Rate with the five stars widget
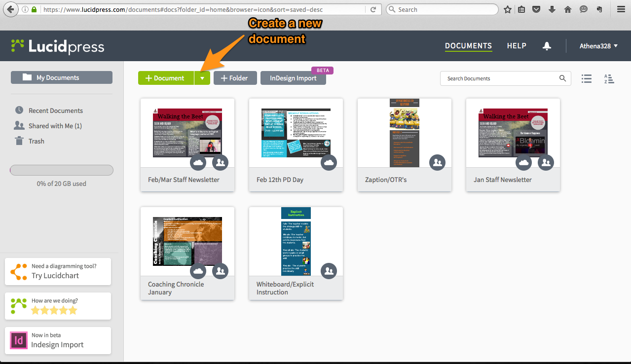 coord(54,310)
